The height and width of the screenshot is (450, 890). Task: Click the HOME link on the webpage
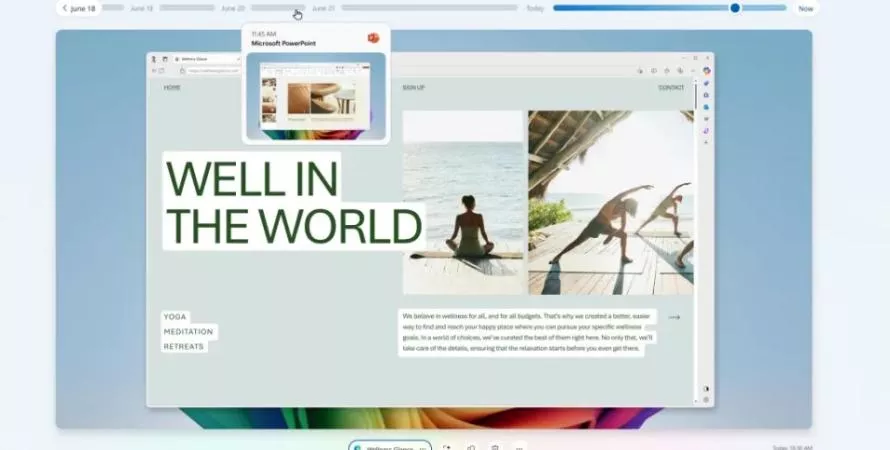pos(172,88)
